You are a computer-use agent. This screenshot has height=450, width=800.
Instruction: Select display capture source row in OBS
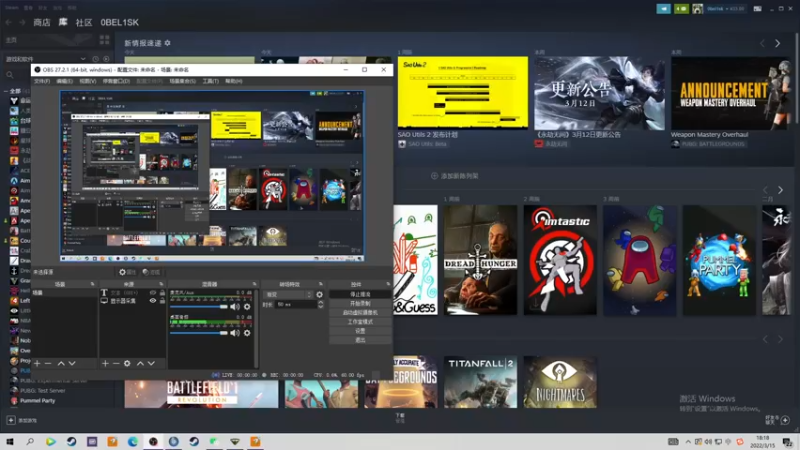coord(133,301)
